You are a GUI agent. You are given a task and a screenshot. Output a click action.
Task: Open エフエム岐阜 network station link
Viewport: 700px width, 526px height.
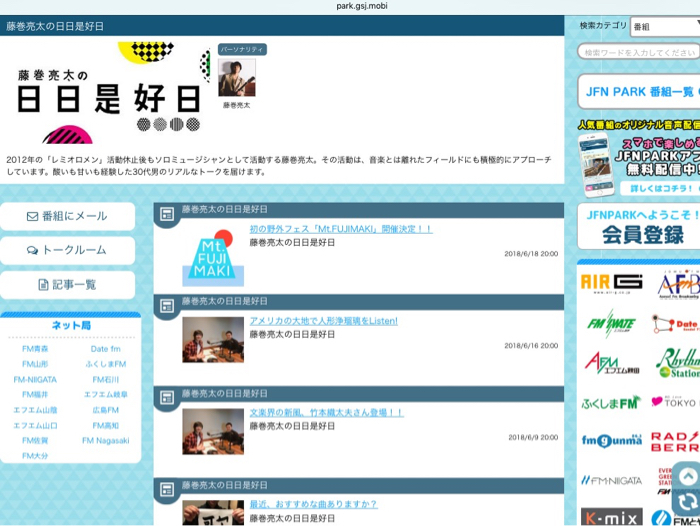[106, 394]
